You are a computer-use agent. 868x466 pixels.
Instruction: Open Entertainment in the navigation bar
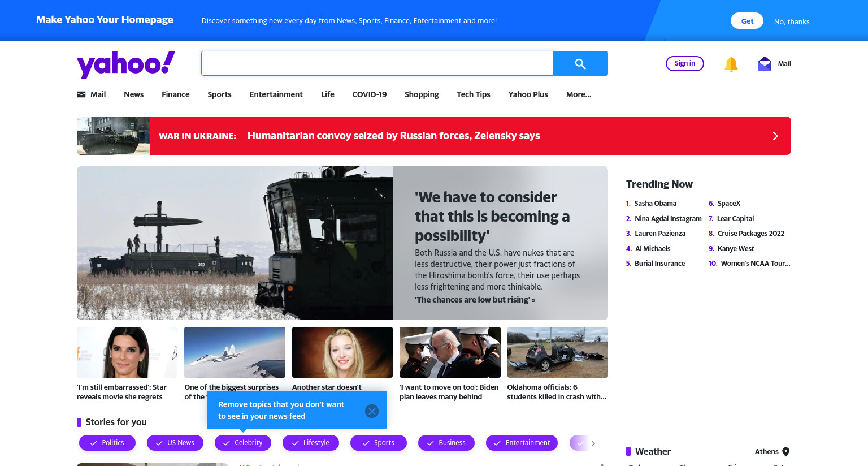click(276, 94)
